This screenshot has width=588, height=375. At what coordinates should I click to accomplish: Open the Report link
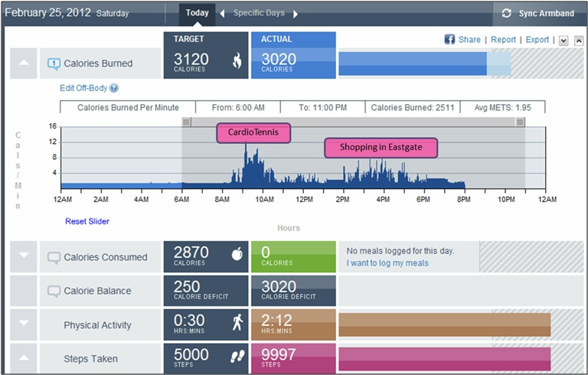coord(503,40)
